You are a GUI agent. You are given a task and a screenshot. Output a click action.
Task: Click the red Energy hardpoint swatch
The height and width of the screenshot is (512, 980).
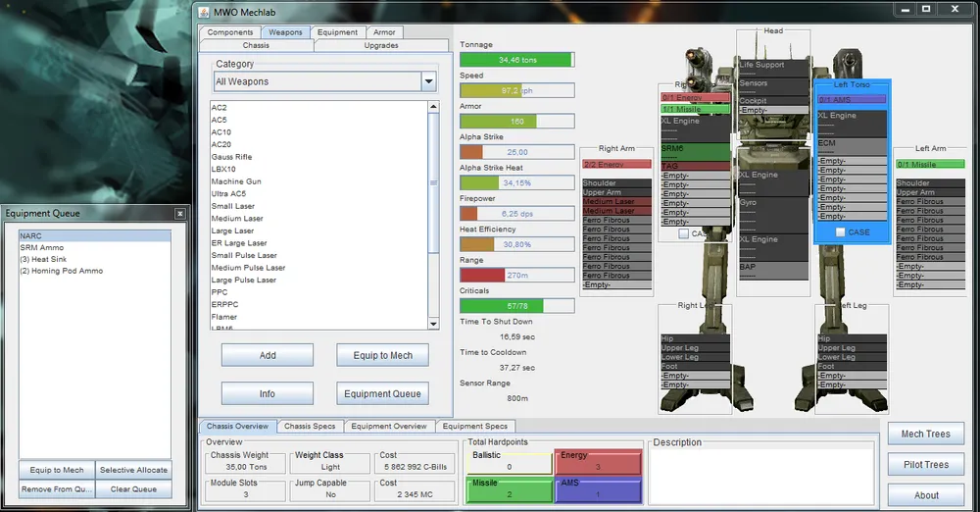click(597, 462)
